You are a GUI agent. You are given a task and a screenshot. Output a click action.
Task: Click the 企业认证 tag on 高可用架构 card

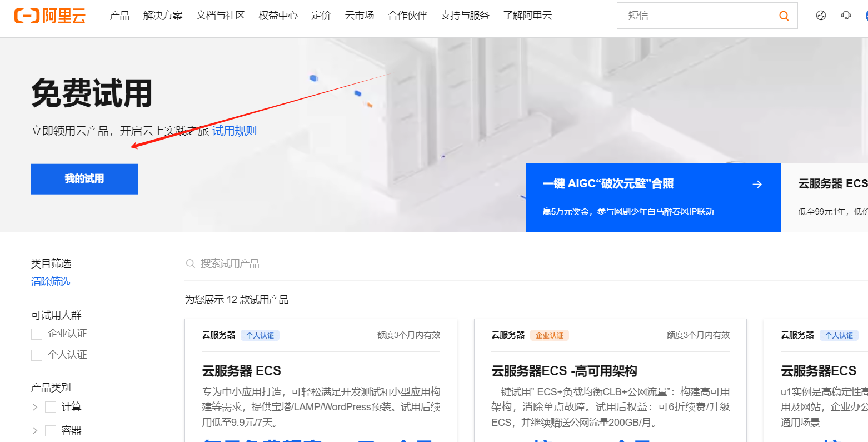(550, 335)
